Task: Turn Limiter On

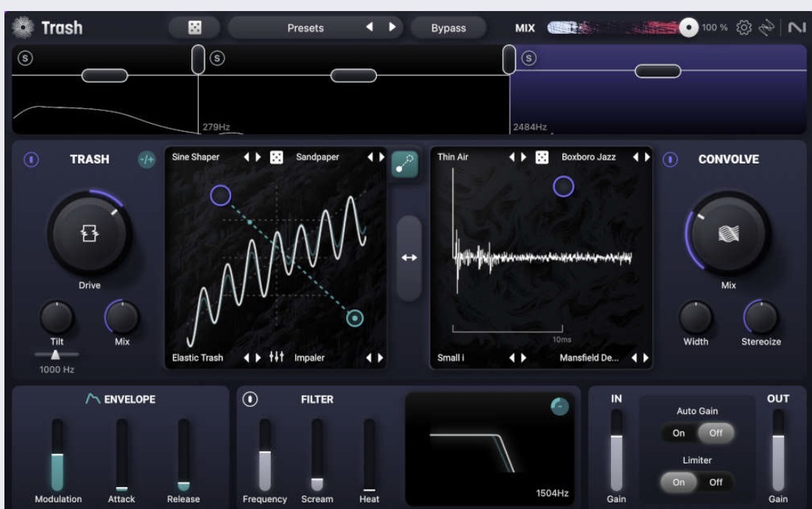Action: point(679,482)
